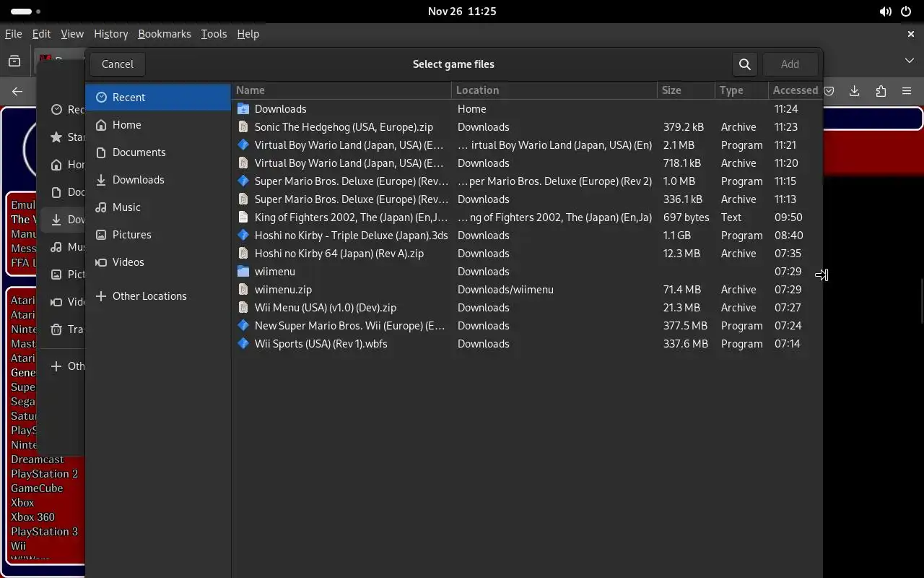Select Sonic The Hedgehog (USA, Europe).zip
Screen dimensions: 924x578
point(527,126)
